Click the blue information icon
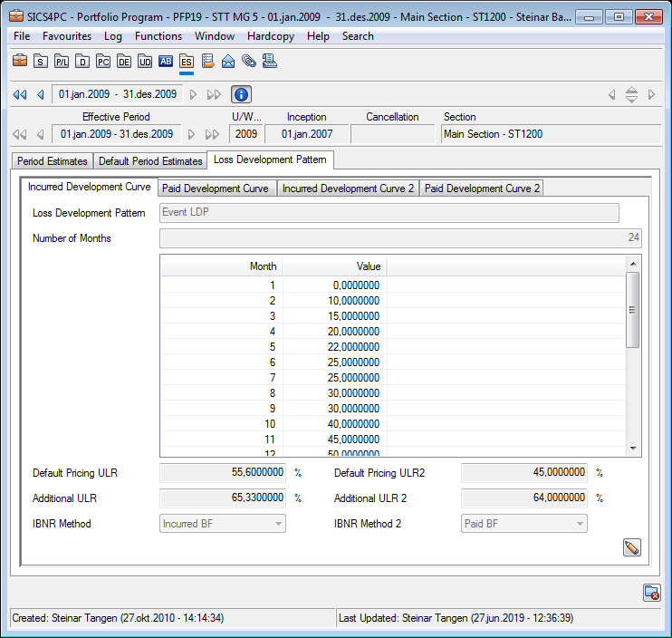The height and width of the screenshot is (638, 672). [x=242, y=94]
